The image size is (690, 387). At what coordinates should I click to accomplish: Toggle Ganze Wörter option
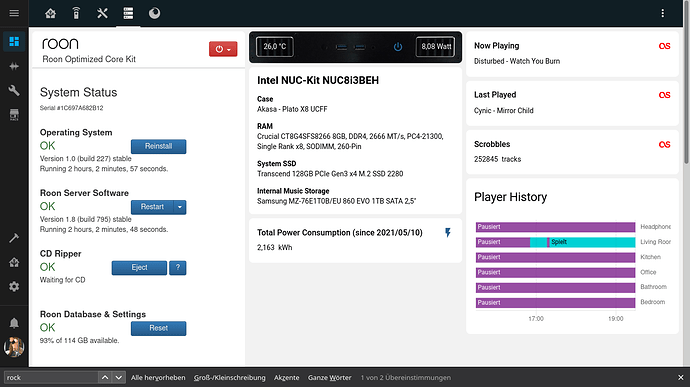tap(330, 377)
